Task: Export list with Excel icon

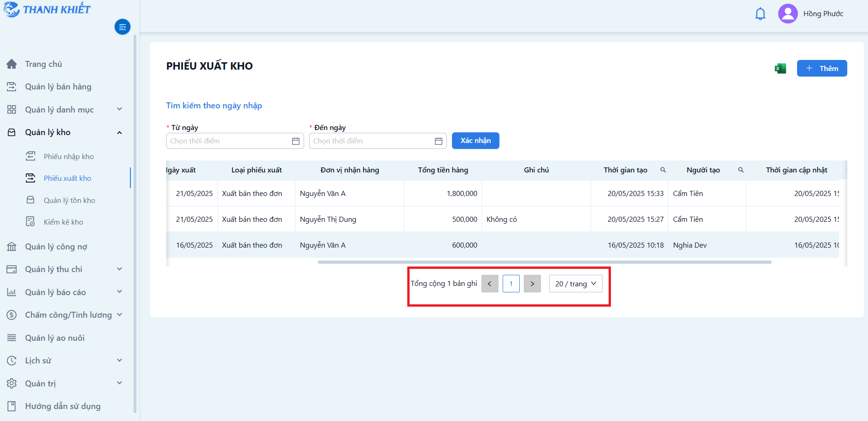Action: (780, 69)
